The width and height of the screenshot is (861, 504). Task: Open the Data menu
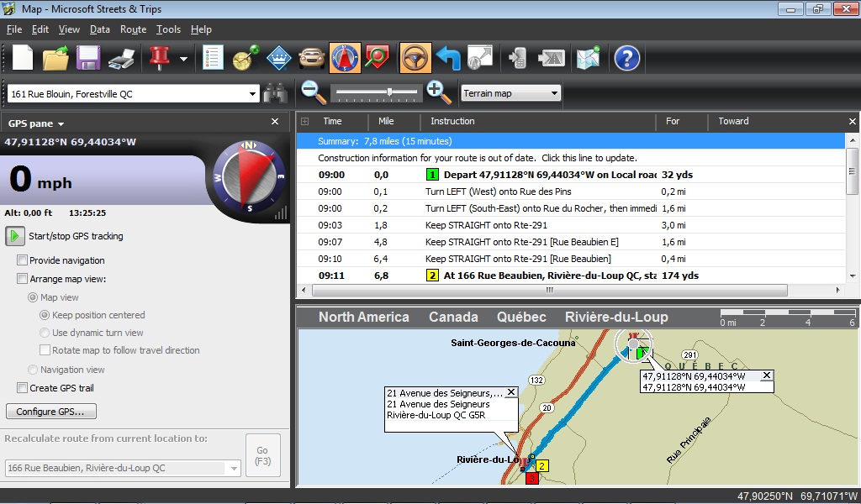tap(100, 29)
